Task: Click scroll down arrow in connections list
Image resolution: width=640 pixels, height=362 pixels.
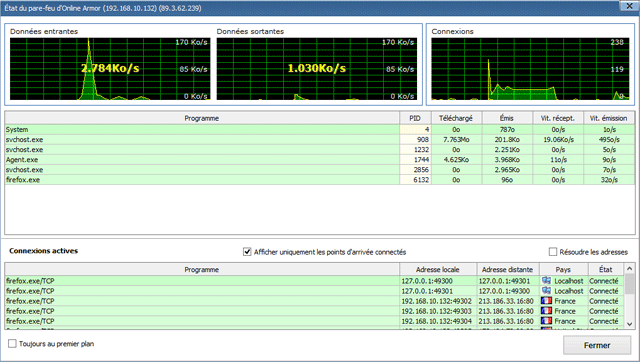Action: [629, 324]
